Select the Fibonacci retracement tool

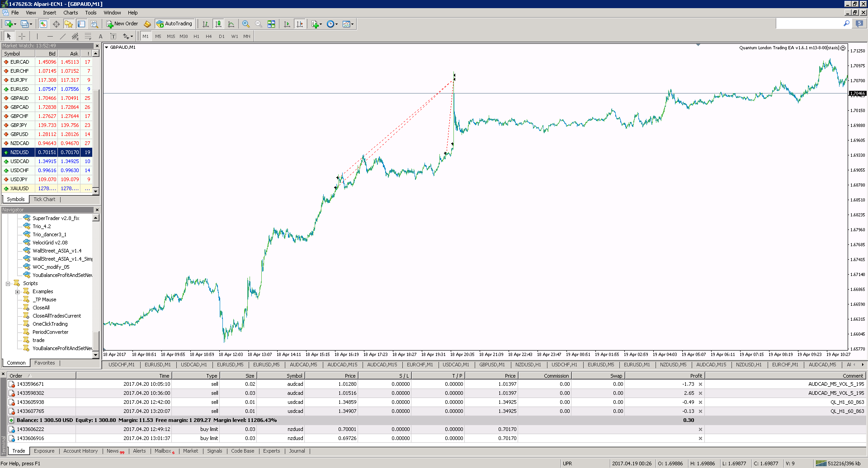coord(88,36)
